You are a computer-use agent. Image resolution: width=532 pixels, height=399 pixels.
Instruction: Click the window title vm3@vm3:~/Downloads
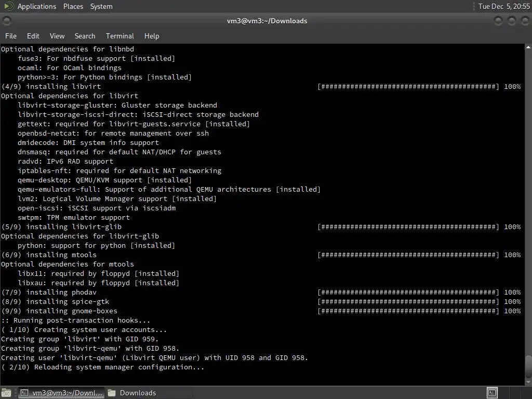coord(267,21)
